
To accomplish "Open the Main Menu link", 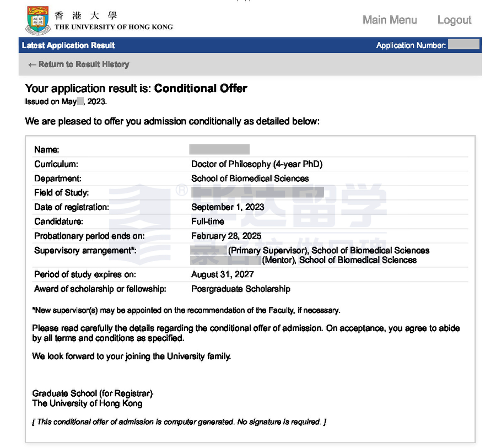I will click(x=390, y=20).
